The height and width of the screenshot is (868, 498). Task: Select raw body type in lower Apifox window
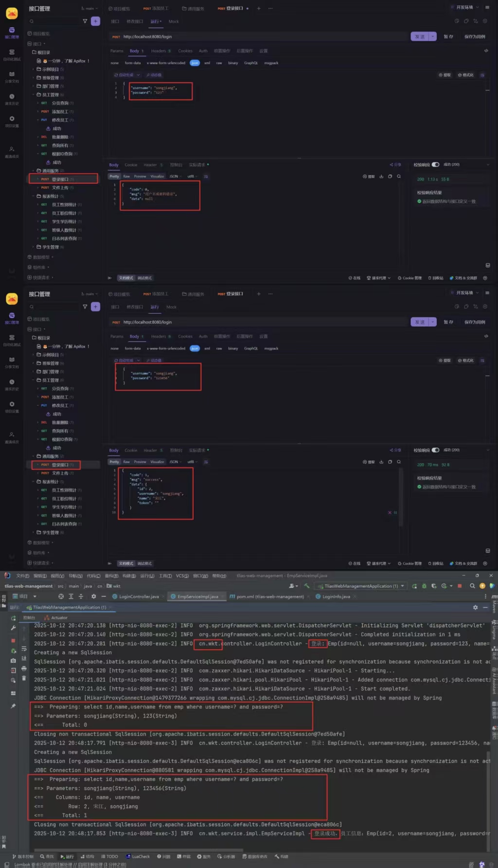tap(219, 348)
